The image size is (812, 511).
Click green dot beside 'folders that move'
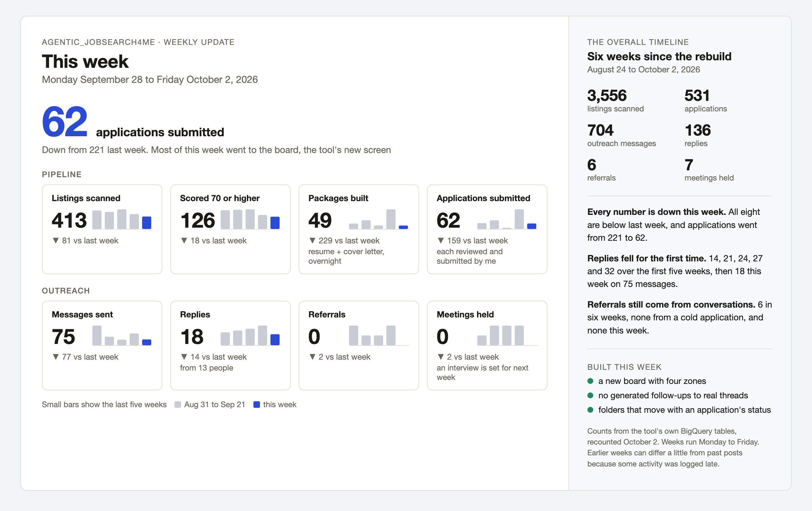pos(590,410)
